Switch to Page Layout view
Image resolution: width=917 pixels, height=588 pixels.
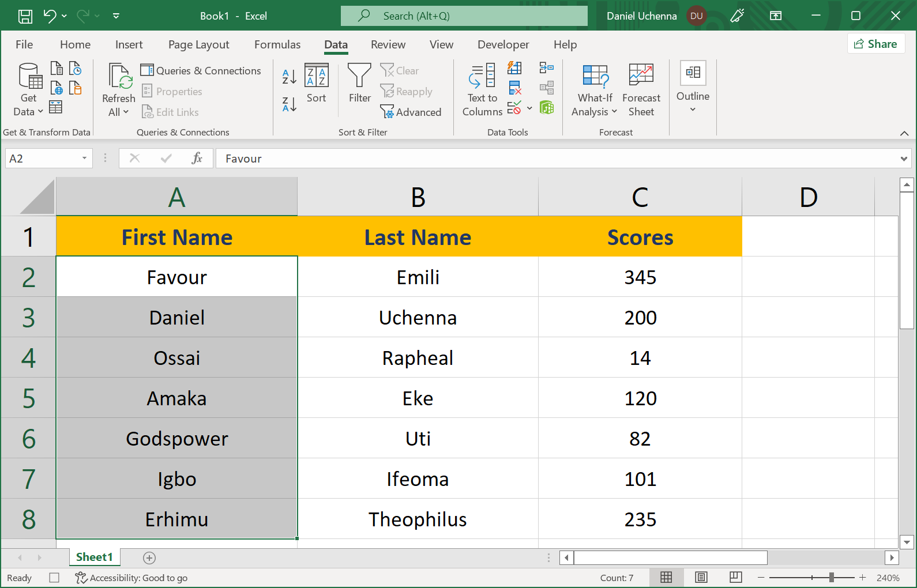701,578
